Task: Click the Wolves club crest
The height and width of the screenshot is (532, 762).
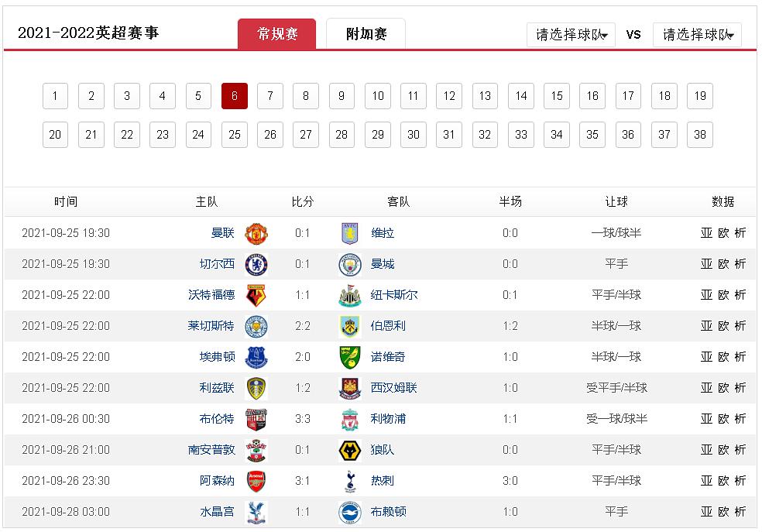Action: point(350,450)
